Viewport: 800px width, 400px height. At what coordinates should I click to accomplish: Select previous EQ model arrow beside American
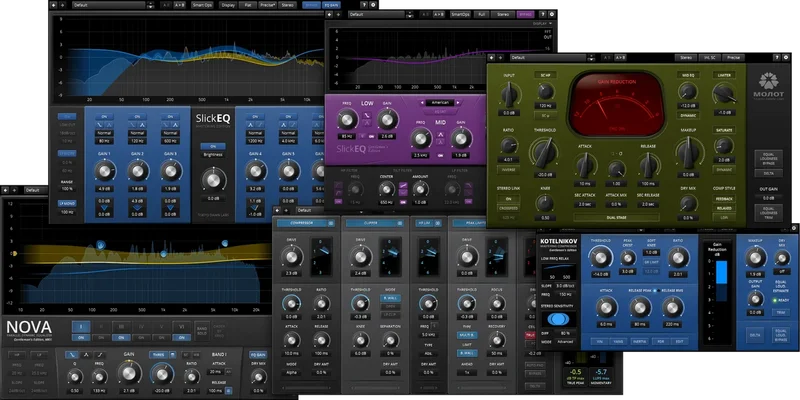[x=422, y=103]
